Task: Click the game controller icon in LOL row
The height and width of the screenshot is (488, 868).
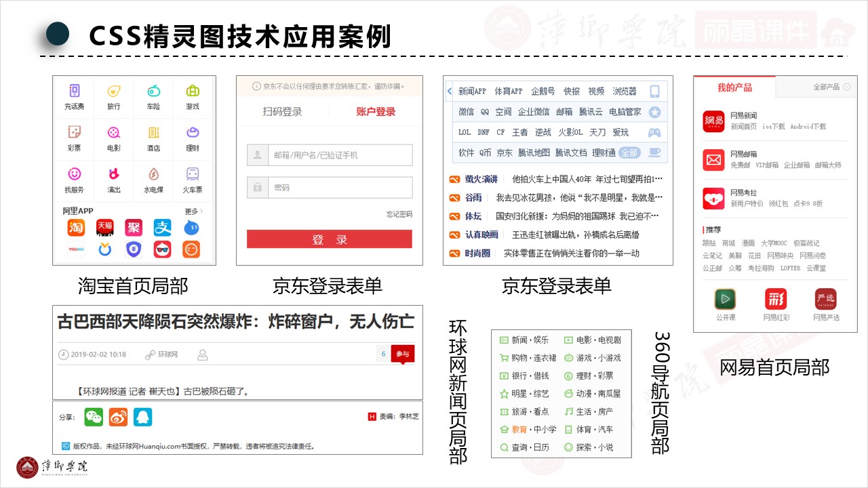Action: (x=654, y=132)
